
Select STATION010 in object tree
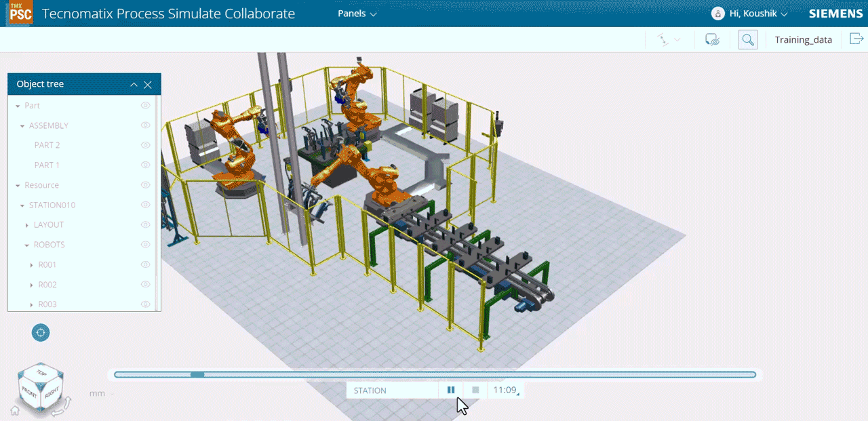click(52, 205)
